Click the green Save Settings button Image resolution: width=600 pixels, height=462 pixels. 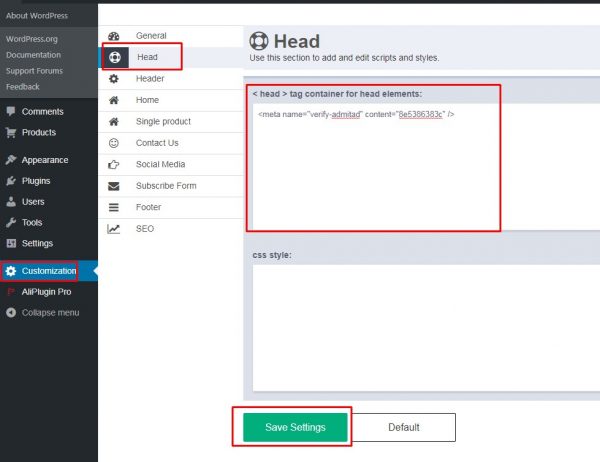tap(295, 427)
